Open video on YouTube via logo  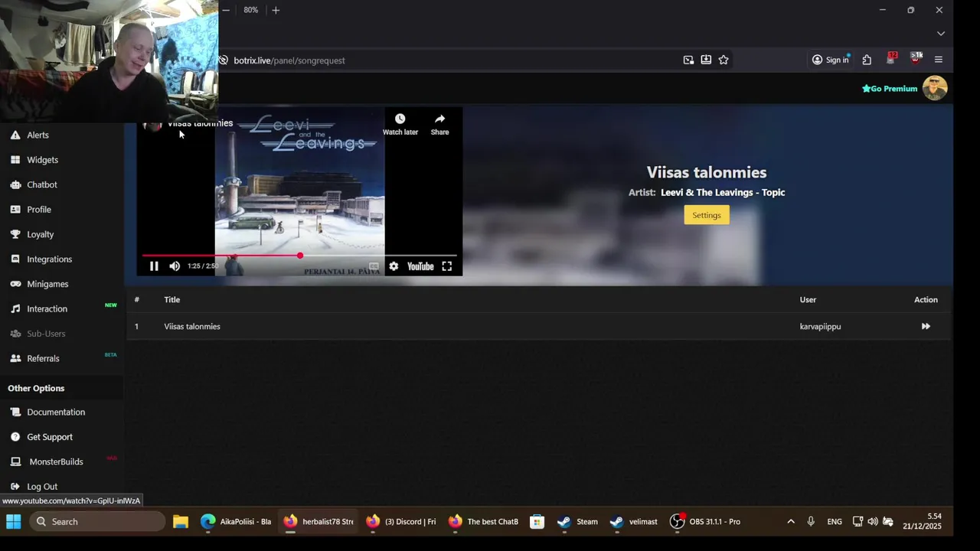(x=420, y=266)
